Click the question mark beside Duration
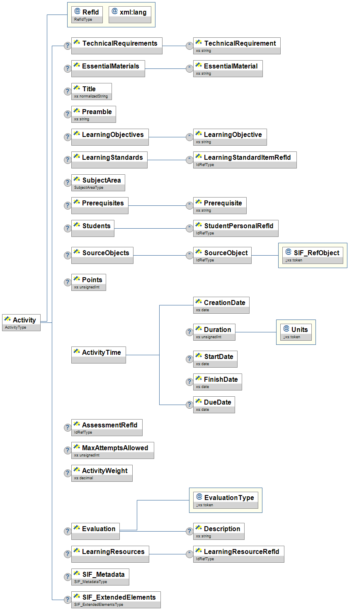 pos(189,332)
